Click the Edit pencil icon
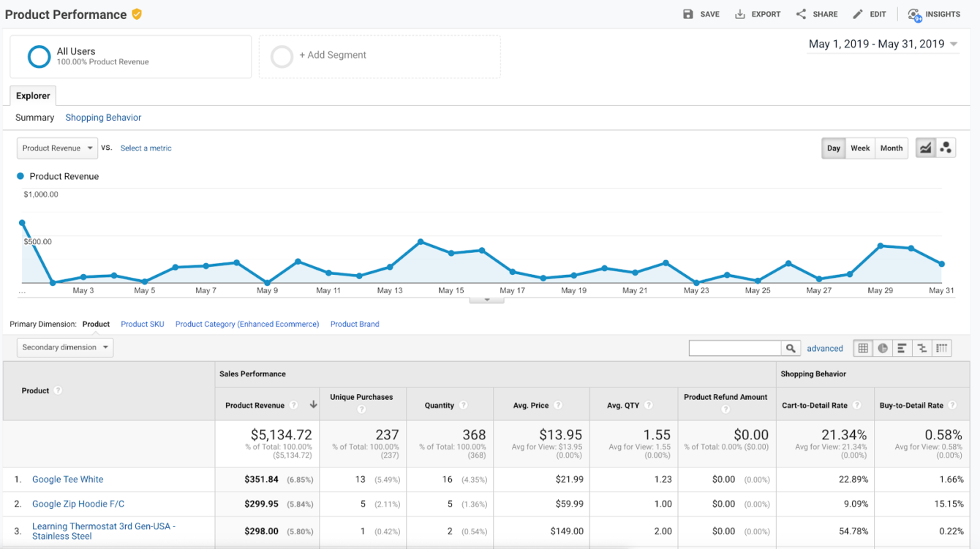The image size is (980, 549). pyautogui.click(x=857, y=14)
